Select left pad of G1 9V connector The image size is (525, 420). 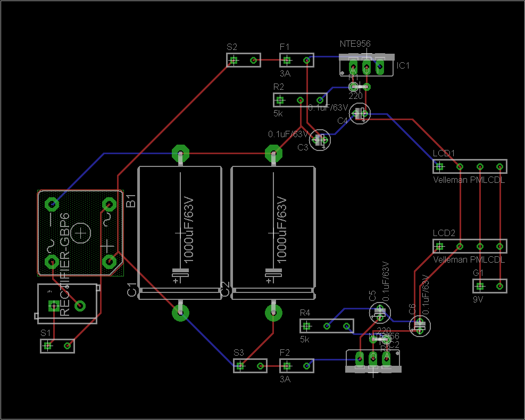pos(480,286)
